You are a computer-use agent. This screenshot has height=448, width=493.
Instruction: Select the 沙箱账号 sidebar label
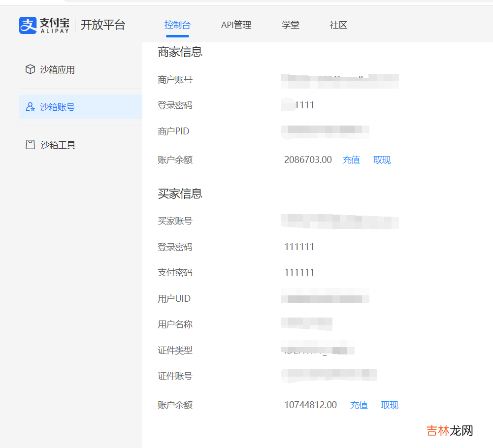coord(58,107)
